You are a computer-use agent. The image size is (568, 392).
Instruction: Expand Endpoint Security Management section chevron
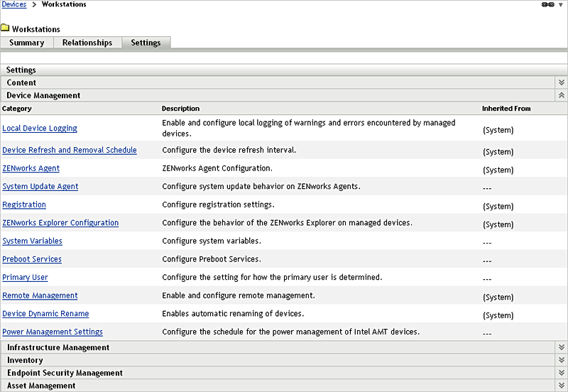(561, 374)
